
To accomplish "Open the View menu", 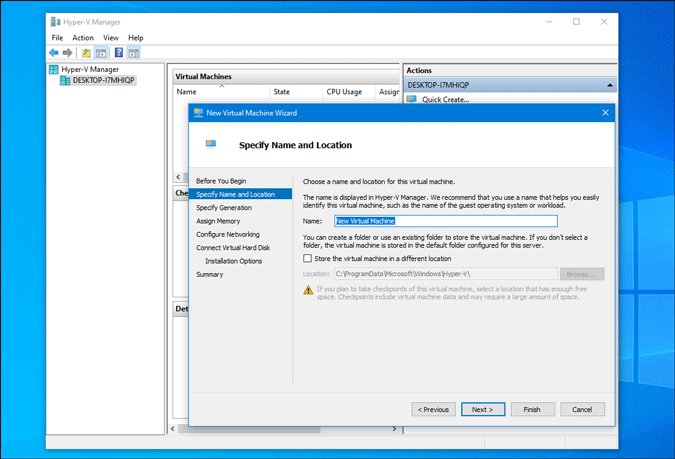I will click(111, 37).
